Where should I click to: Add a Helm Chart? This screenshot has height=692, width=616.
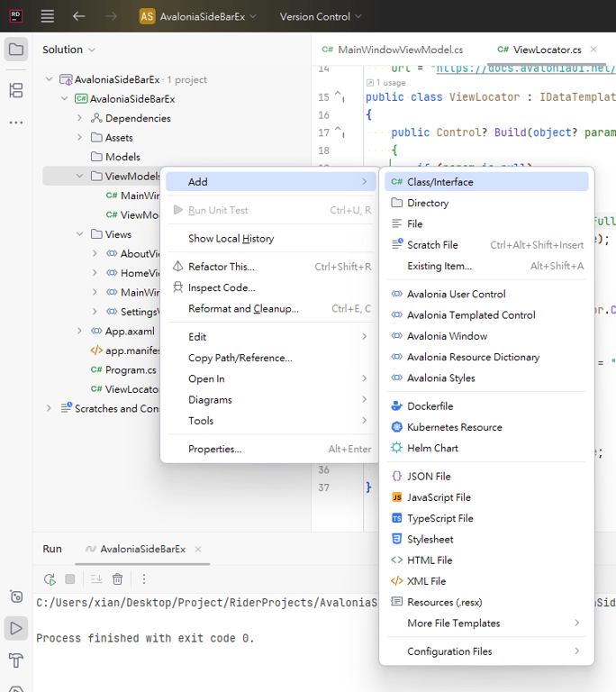486,448
